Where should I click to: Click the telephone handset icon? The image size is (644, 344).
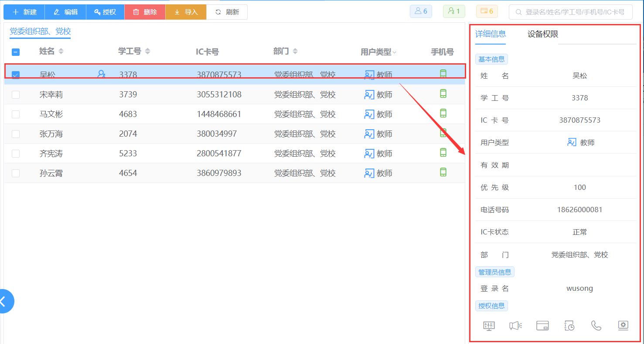(596, 326)
